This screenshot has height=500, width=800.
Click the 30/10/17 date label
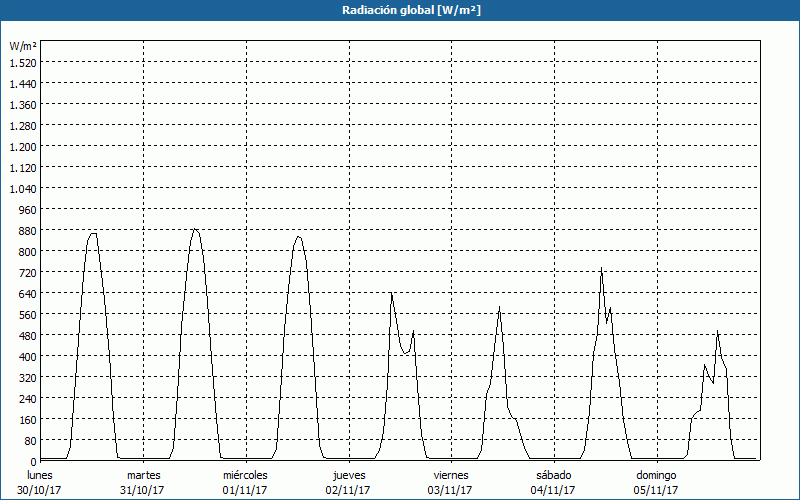40,490
